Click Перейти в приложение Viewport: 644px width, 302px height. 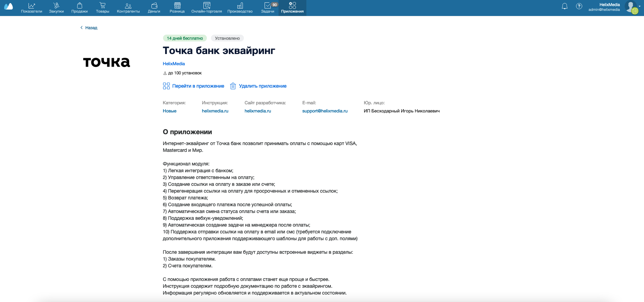194,86
